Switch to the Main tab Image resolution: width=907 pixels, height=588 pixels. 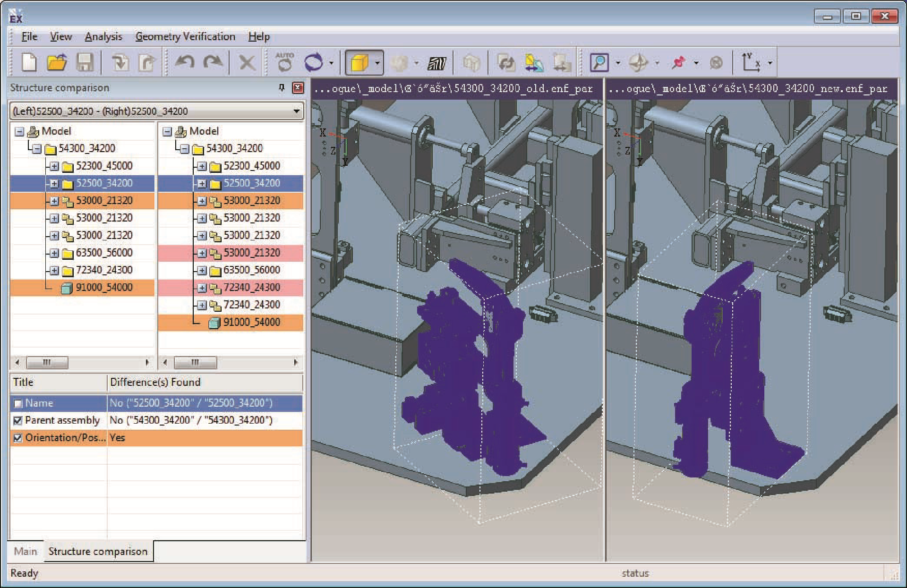pos(26,551)
